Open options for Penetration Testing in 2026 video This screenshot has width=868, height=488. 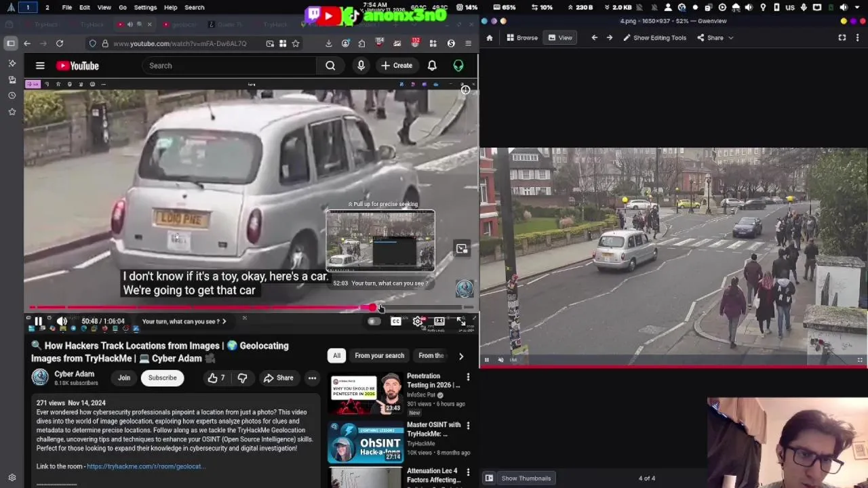pos(468,377)
